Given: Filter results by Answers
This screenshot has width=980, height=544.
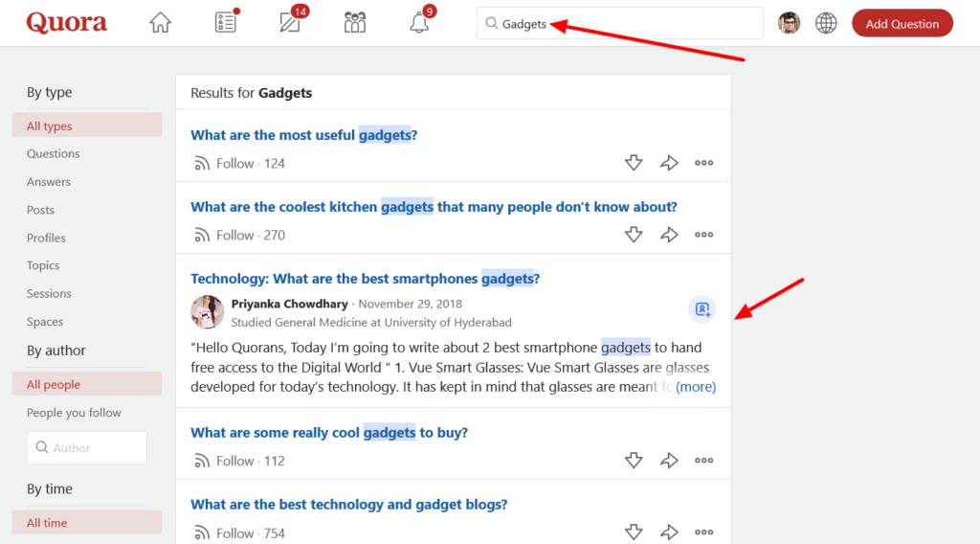Looking at the screenshot, I should coord(49,182).
